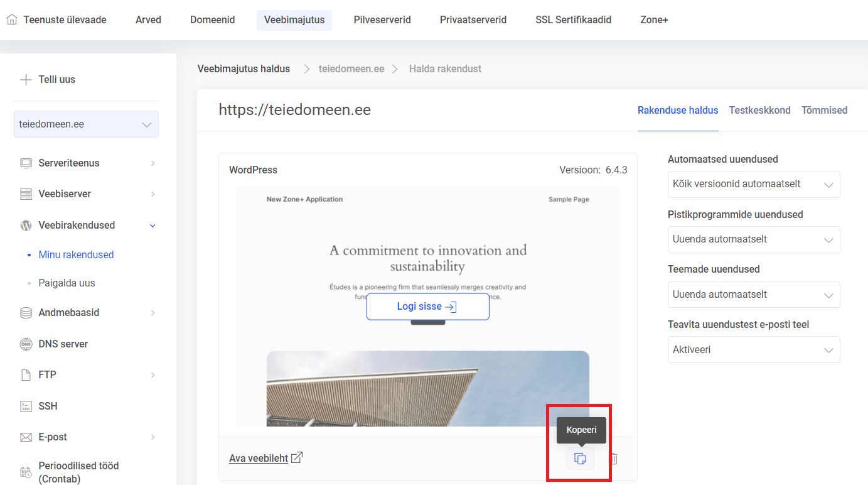Click the trash delete application icon
The height and width of the screenshot is (485, 868).
(614, 459)
